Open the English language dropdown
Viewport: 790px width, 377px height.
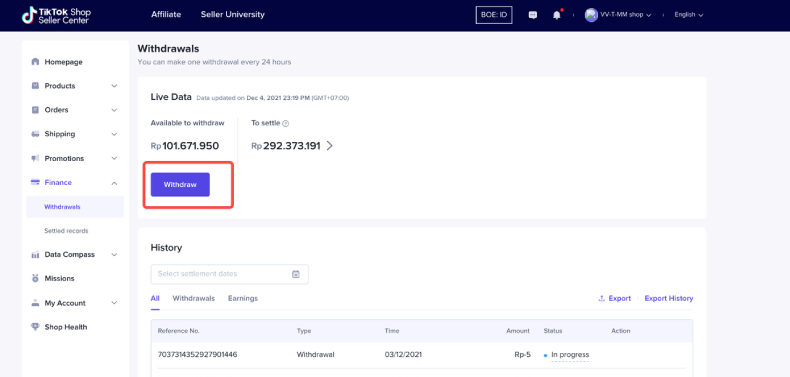point(689,15)
